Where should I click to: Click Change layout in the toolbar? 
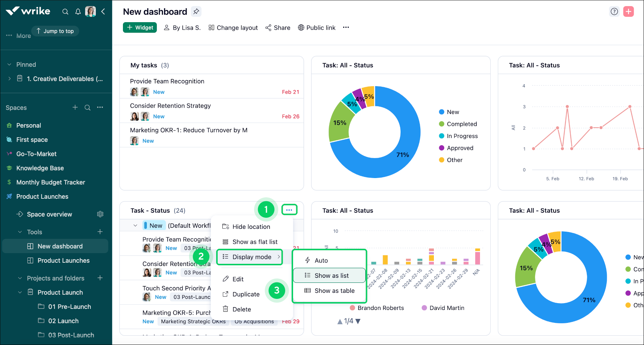pyautogui.click(x=233, y=28)
